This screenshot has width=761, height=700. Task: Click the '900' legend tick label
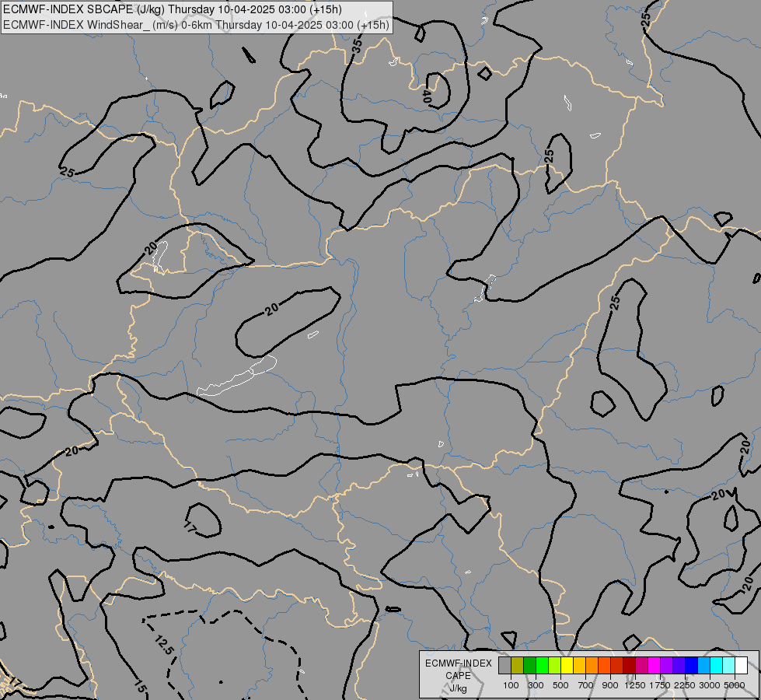click(610, 685)
